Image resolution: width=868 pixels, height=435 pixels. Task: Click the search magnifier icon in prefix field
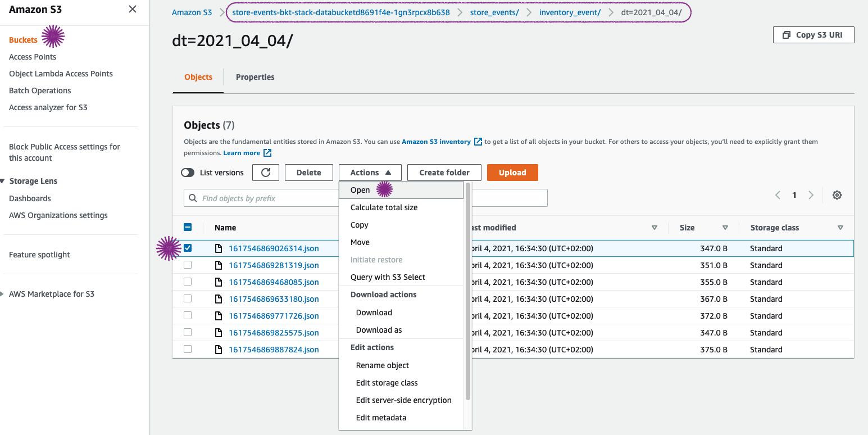coord(193,198)
